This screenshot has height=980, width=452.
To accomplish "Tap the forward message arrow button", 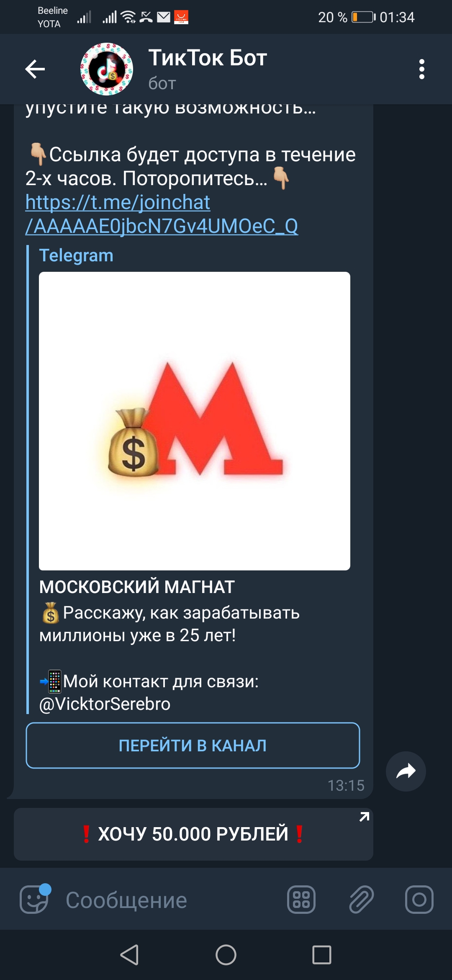I will pos(406,771).
